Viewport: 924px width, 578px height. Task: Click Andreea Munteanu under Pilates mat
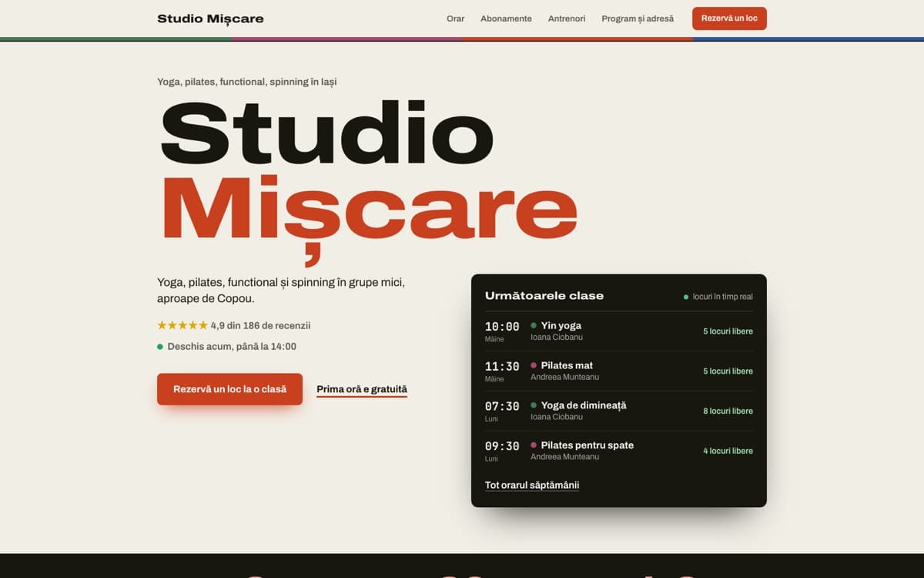tap(564, 378)
